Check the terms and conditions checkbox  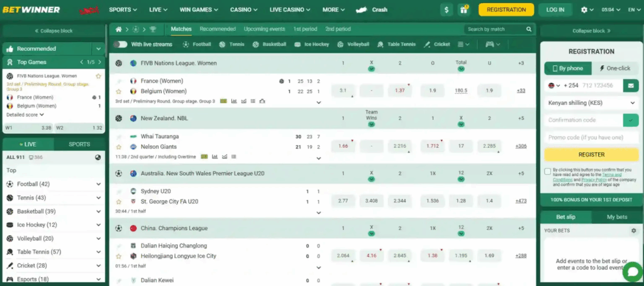click(548, 172)
